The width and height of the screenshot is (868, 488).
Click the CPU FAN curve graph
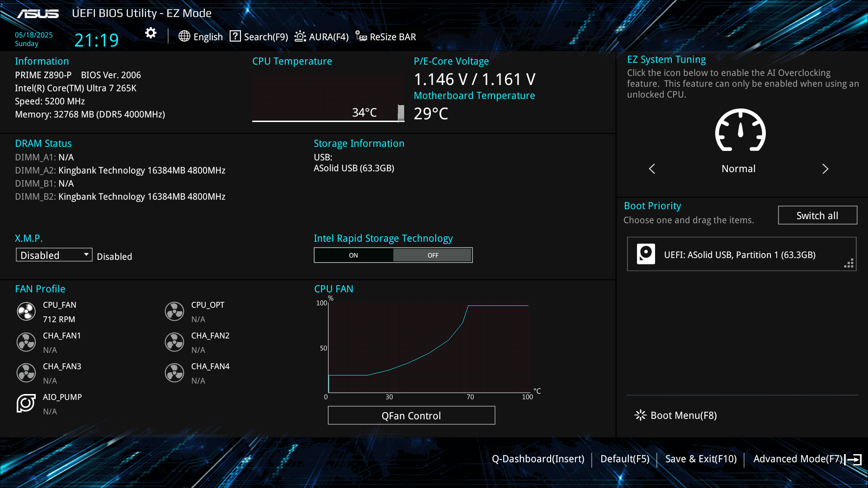[x=429, y=347]
